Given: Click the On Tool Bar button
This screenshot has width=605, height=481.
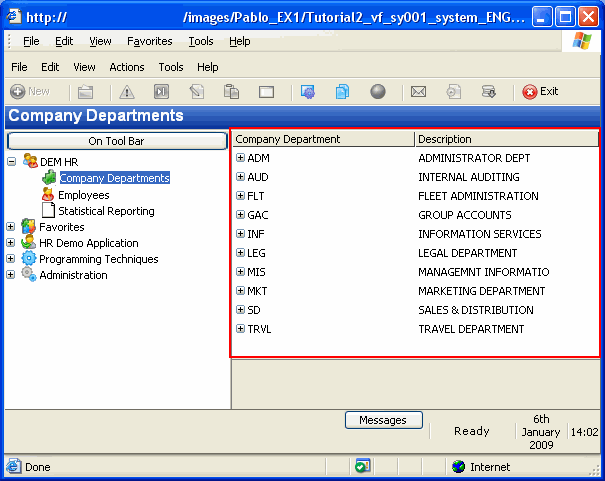Looking at the screenshot, I should point(117,141).
